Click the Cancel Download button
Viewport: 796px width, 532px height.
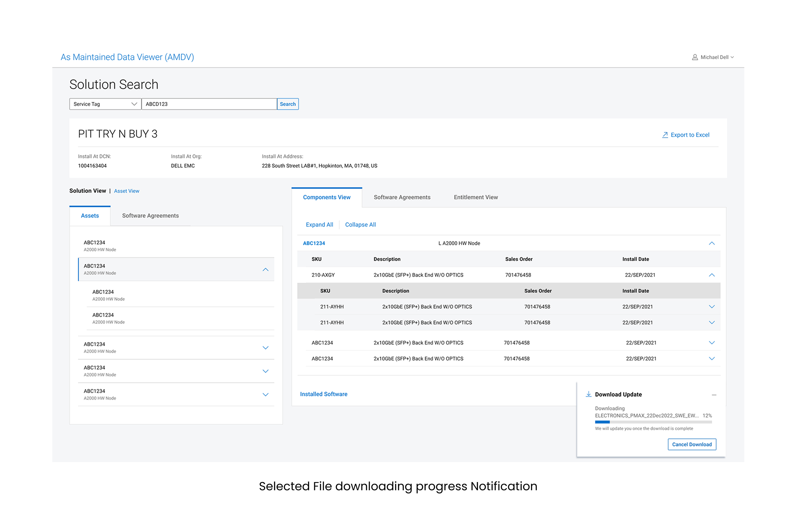tap(692, 444)
